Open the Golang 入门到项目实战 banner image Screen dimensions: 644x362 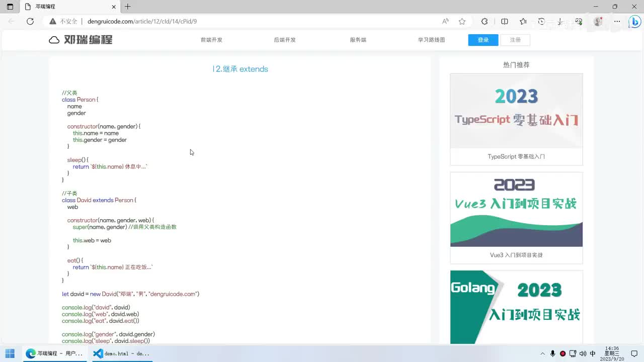(516, 307)
